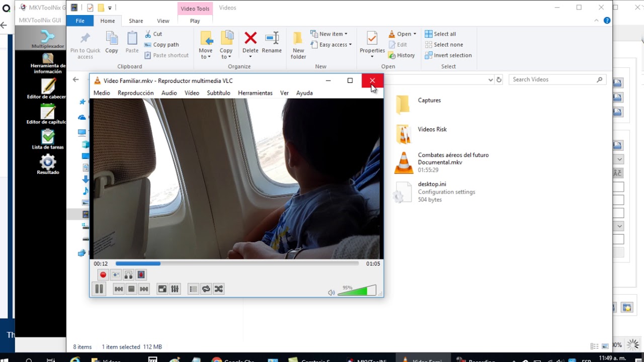The image size is (644, 362).
Task: Open MKVToolNix Resultado panel
Action: 47,164
